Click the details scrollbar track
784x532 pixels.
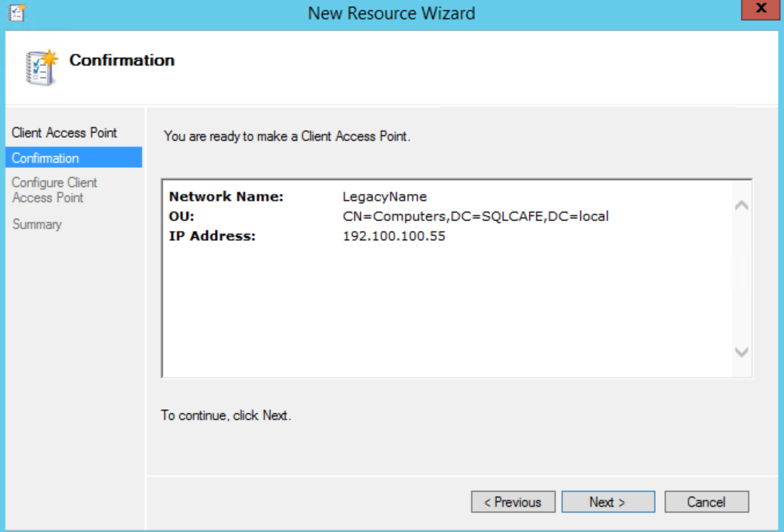coord(741,278)
